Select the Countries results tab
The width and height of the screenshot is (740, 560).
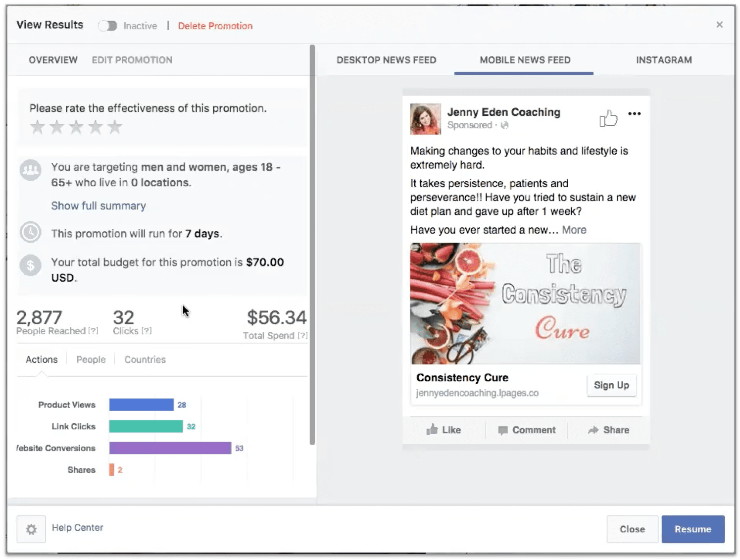[x=145, y=359]
